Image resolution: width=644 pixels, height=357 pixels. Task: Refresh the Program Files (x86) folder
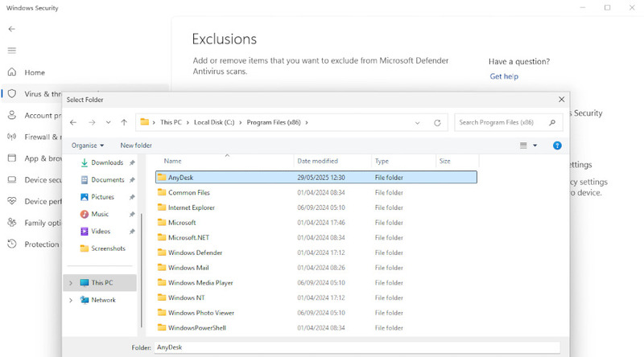tap(437, 123)
